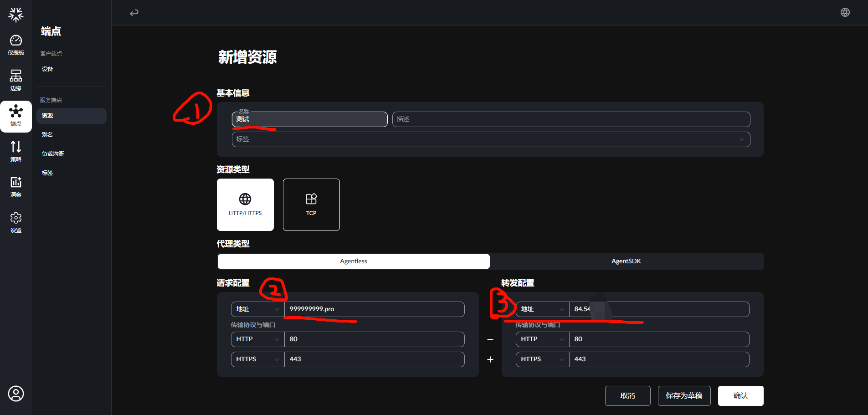This screenshot has width=868, height=415.
Task: Click the user profile avatar icon
Action: 16,394
